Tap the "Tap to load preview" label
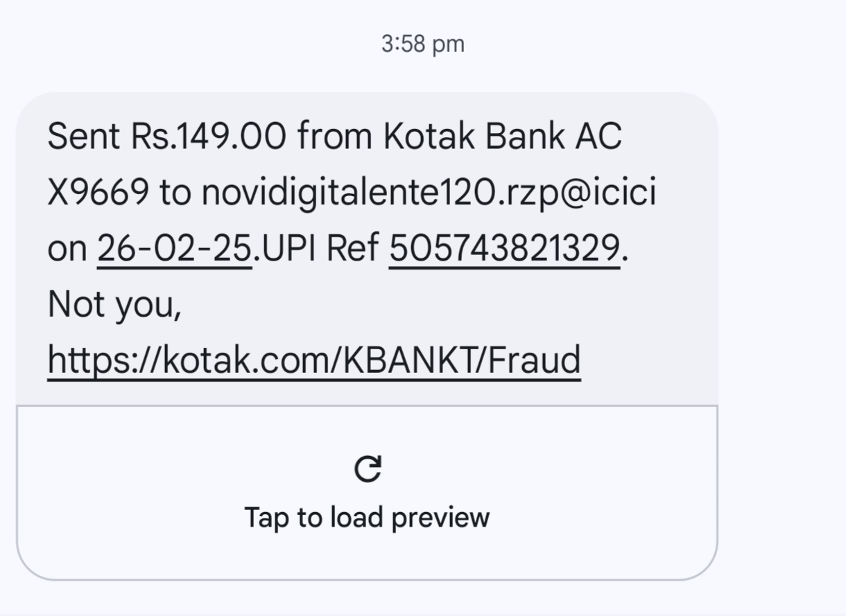The height and width of the screenshot is (616, 846). coord(367,518)
